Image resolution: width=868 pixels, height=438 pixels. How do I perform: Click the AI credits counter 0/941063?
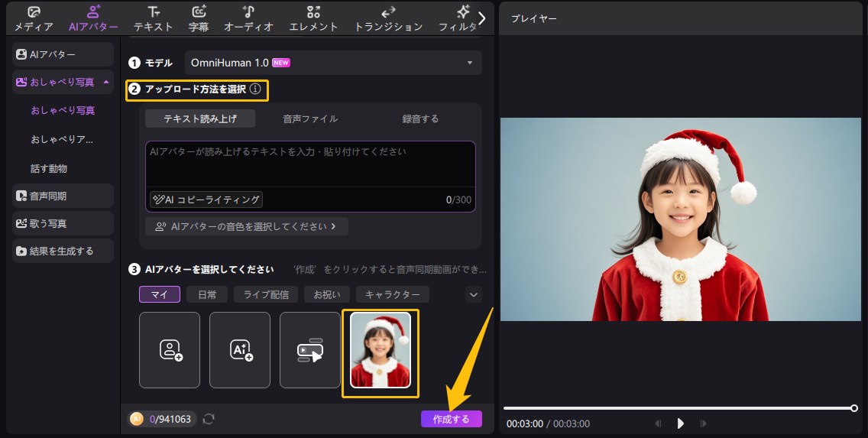tap(162, 419)
